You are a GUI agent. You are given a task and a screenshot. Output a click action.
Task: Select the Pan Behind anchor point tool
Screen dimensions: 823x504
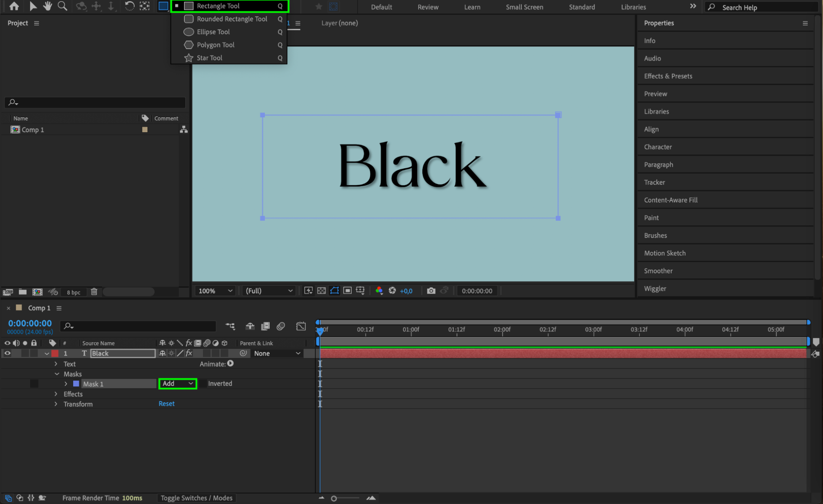point(145,6)
